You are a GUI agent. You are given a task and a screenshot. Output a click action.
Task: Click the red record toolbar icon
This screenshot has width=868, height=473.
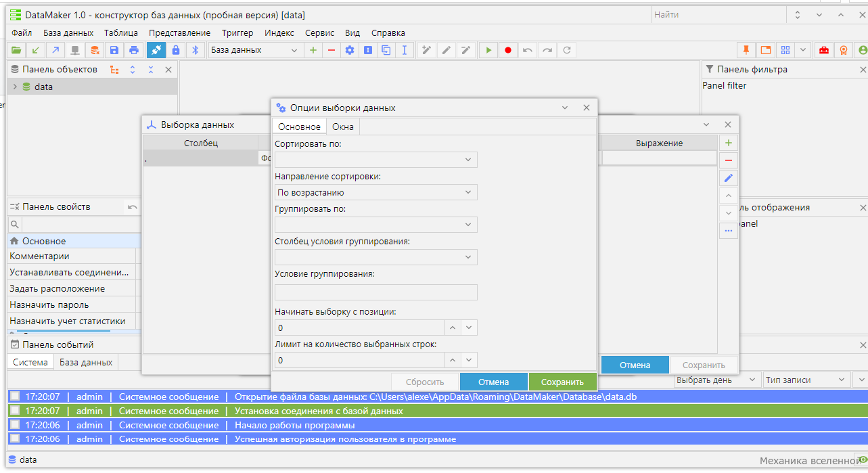[508, 50]
